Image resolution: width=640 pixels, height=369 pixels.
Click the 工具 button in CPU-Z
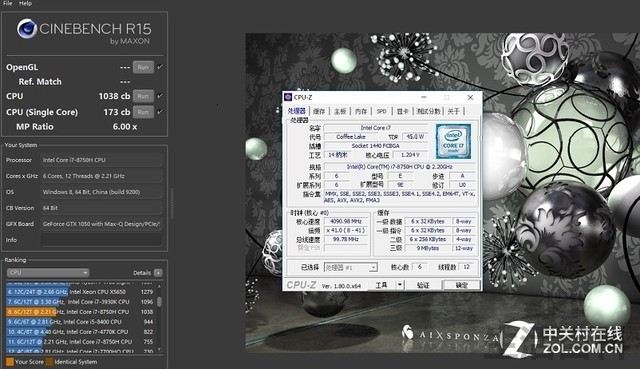coord(381,285)
